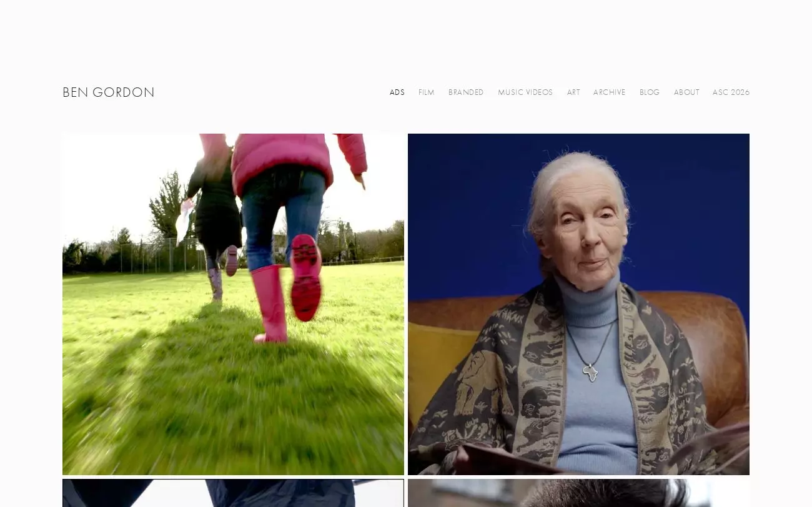The image size is (812, 507).
Task: Visit the ARCHIVE section
Action: 610,92
